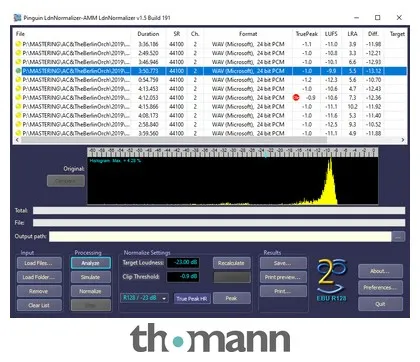Click the TruePeak value -1.2
This screenshot has width=420, height=362.
click(x=307, y=80)
